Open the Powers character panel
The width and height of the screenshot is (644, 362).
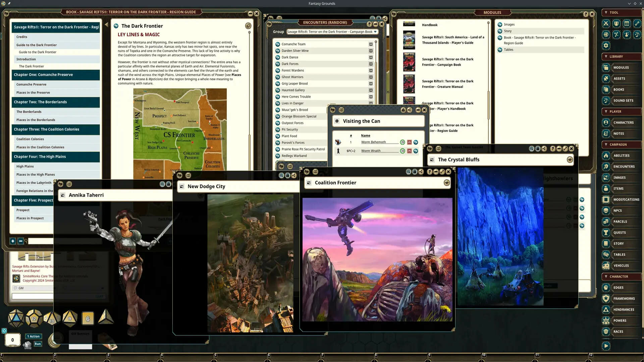(x=621, y=320)
